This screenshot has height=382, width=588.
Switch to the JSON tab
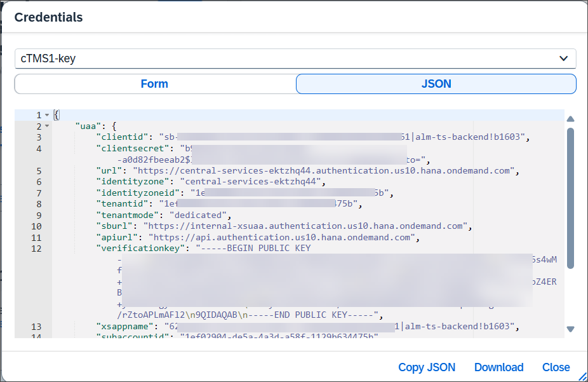point(436,84)
